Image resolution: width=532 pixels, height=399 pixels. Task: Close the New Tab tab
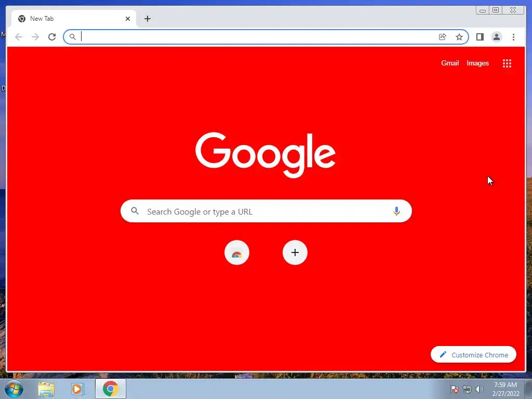[x=128, y=19]
